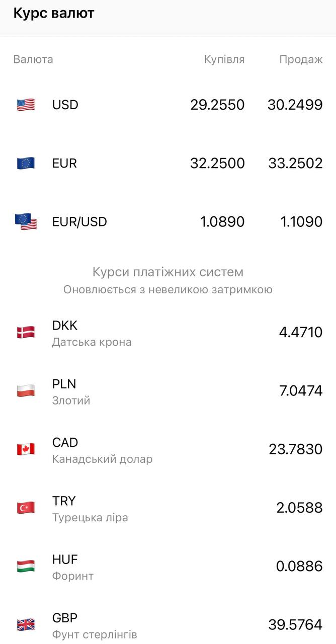
Task: Click the Валюта column header
Action: [33, 59]
